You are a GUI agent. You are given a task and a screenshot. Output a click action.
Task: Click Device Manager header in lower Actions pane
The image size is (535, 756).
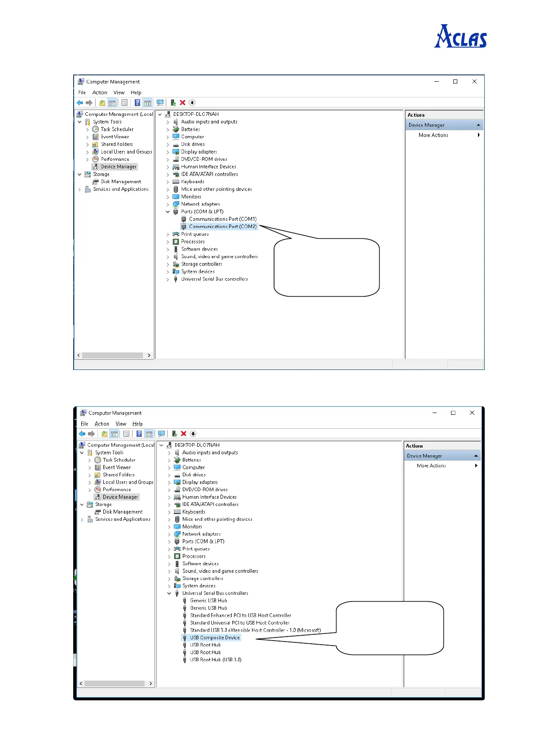424,456
